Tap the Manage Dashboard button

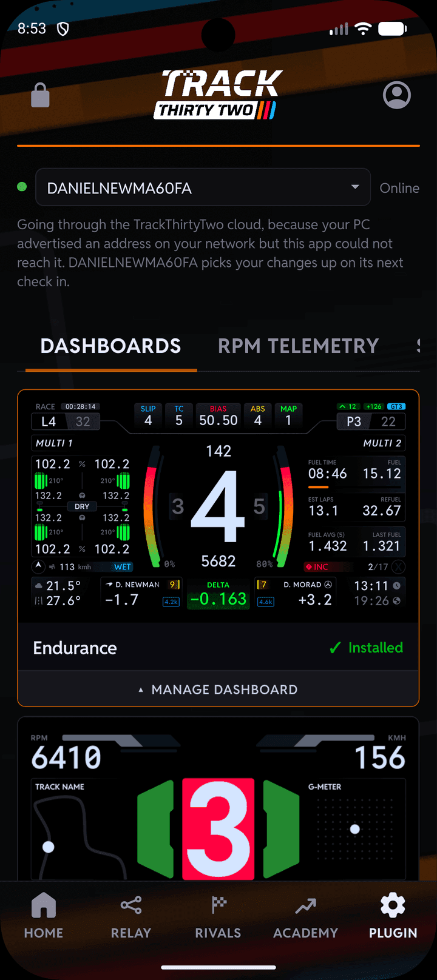218,690
